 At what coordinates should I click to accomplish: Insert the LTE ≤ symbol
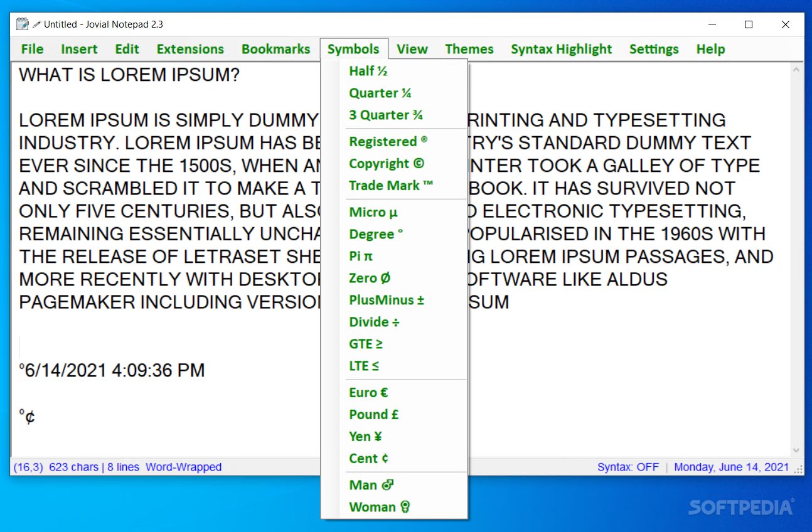(394, 366)
